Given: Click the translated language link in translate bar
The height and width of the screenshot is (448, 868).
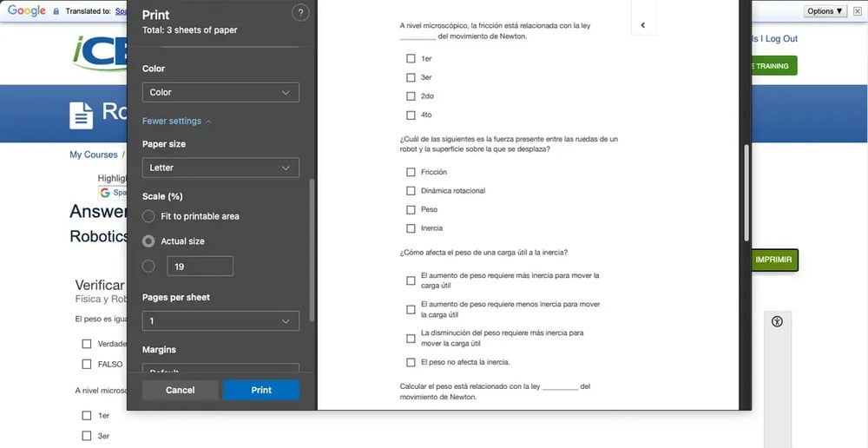Looking at the screenshot, I should coord(121,11).
